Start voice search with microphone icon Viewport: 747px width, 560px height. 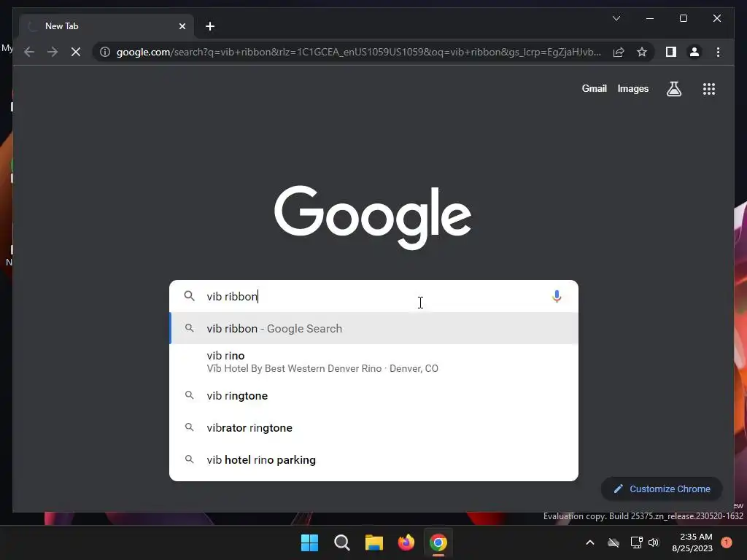tap(557, 296)
